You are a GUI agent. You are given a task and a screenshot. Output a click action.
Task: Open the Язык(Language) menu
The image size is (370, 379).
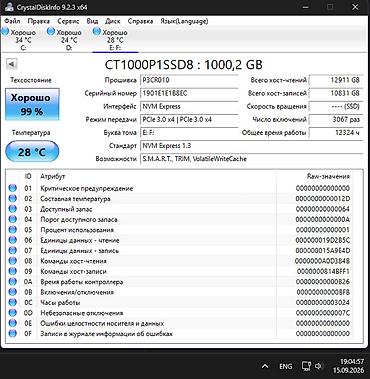click(184, 21)
